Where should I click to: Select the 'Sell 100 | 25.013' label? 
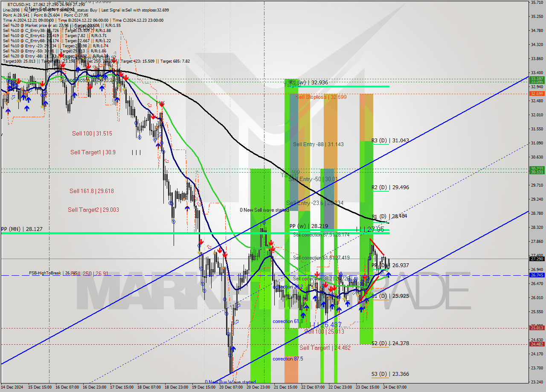(324, 331)
